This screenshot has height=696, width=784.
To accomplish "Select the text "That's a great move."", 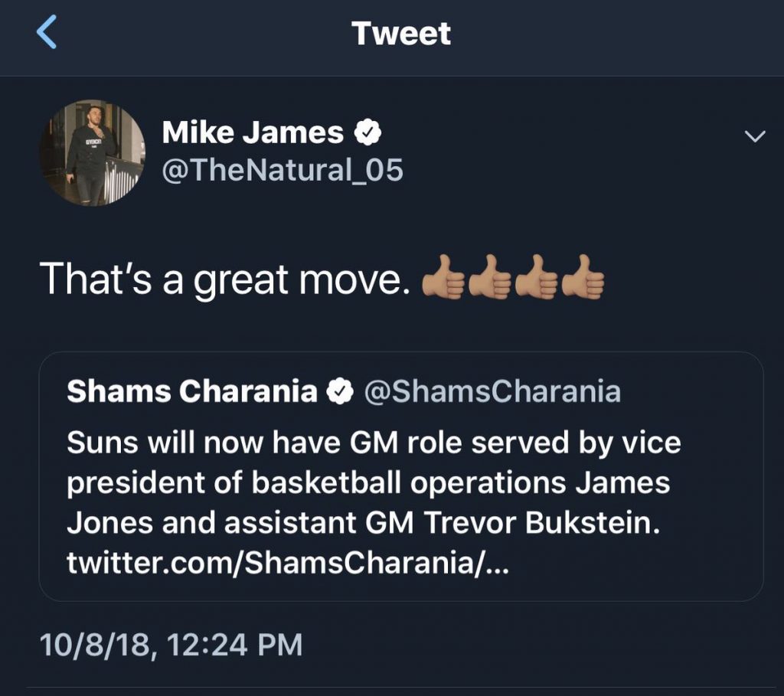I will click(x=220, y=279).
